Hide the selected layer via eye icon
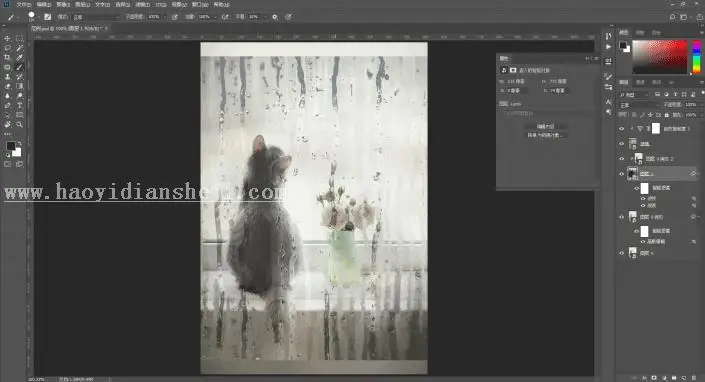Image resolution: width=705 pixels, height=382 pixels. (621, 173)
